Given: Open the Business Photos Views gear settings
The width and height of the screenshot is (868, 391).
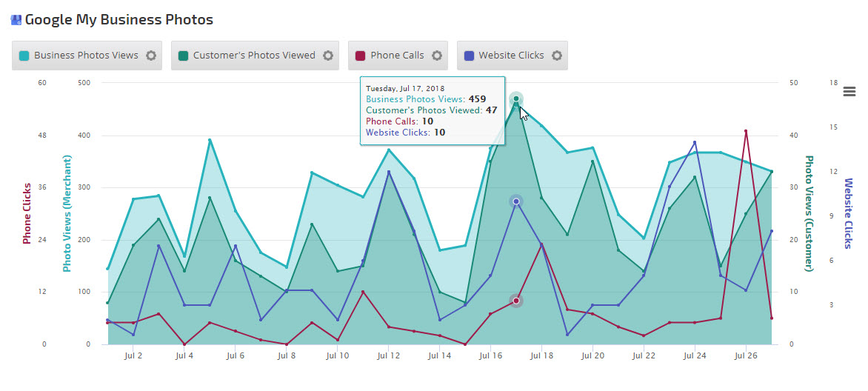Looking at the screenshot, I should [x=151, y=56].
